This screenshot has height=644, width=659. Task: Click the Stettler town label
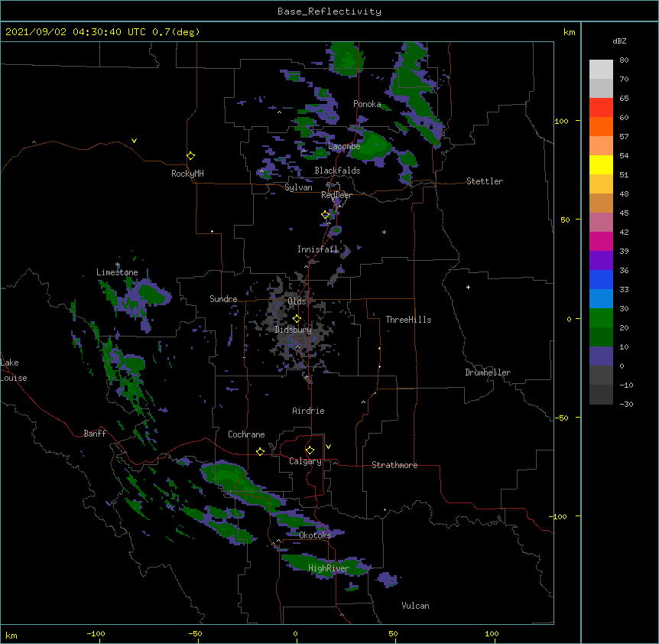coord(485,181)
